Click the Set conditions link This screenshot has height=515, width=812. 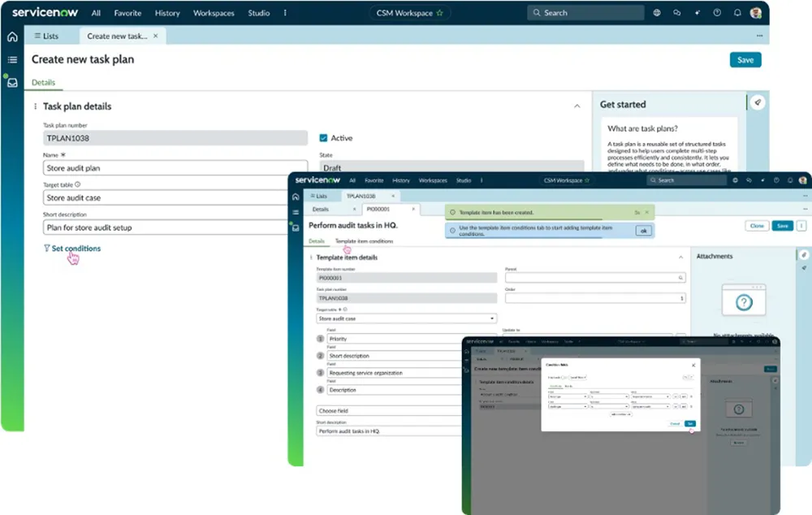pyautogui.click(x=76, y=249)
